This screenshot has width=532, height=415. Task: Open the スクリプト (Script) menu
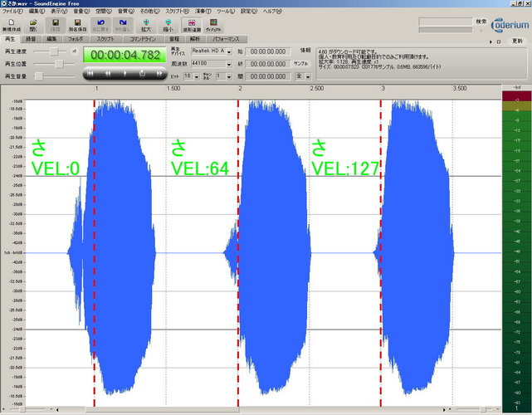pos(177,11)
